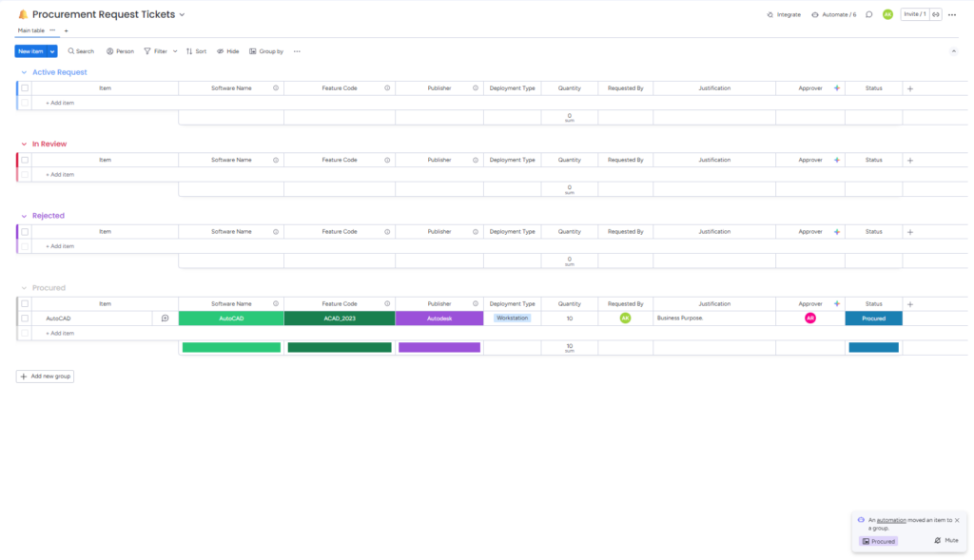The image size is (974, 560).
Task: Tick the AutoCAD row checkbox
Action: click(x=25, y=319)
